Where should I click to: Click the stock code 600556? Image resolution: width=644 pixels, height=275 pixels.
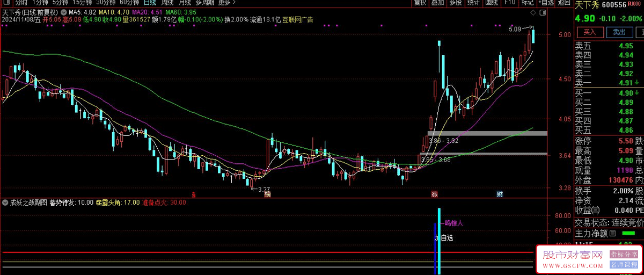[614, 5]
